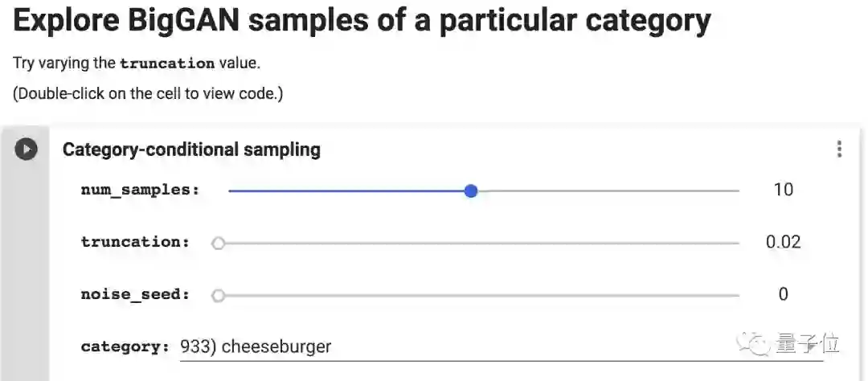Click the truncation value 0.02
868x381 pixels.
click(783, 242)
